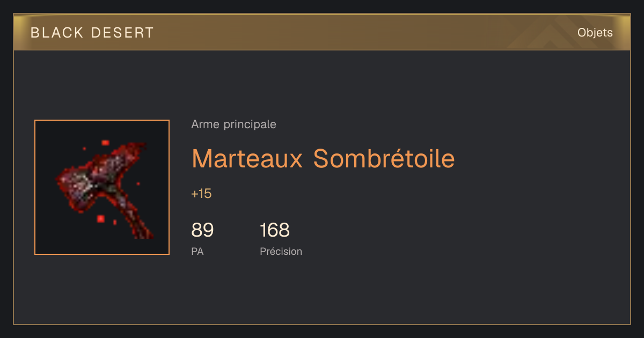Click the BLACK DESERT header title
Image resolution: width=644 pixels, height=338 pixels.
click(x=92, y=33)
